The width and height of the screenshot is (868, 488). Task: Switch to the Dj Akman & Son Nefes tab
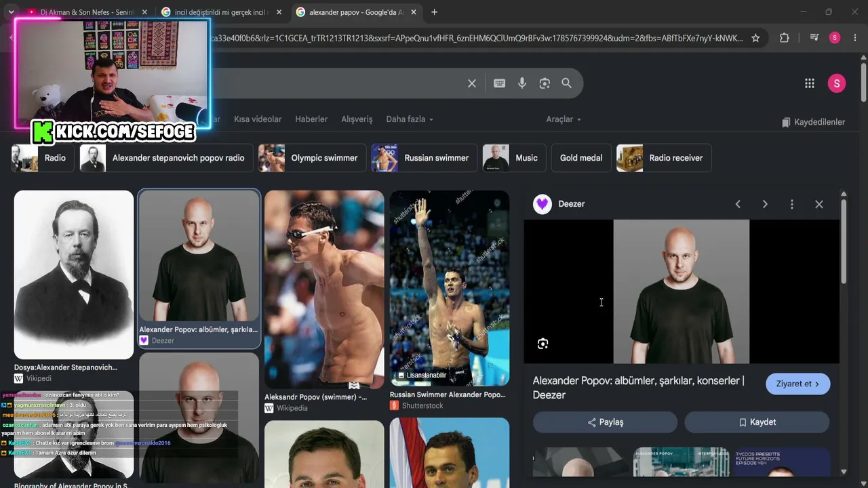coord(88,12)
